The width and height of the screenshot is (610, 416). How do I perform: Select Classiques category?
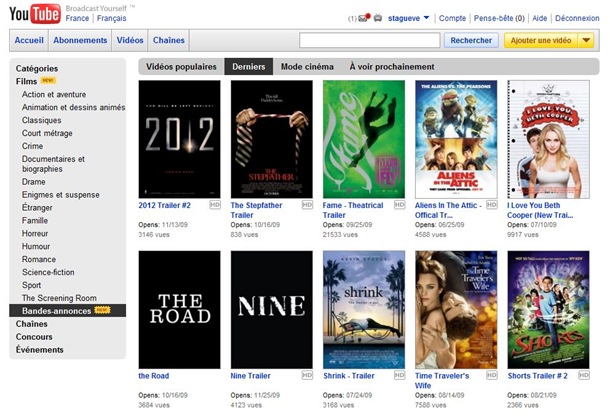42,120
